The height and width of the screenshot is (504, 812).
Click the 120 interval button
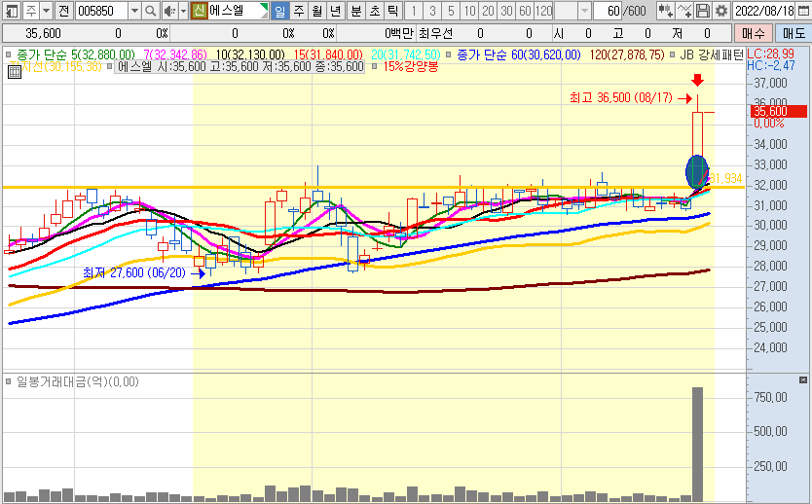543,11
